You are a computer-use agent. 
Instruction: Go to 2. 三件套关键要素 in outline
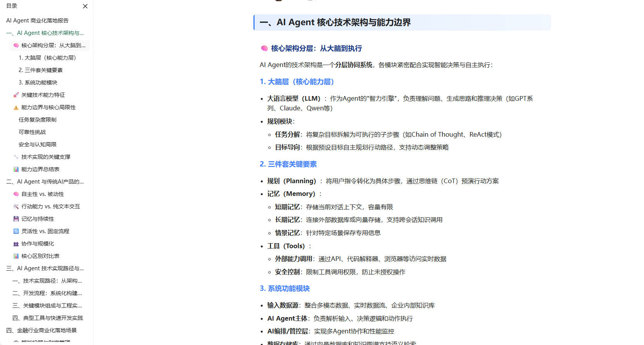pyautogui.click(x=41, y=70)
